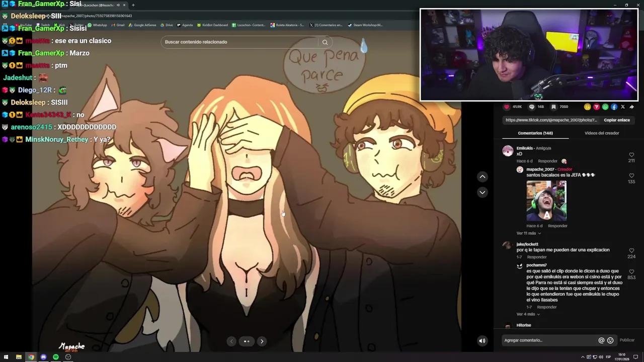Go to previous post with up arrow
The height and width of the screenshot is (362, 644).
coord(482,176)
